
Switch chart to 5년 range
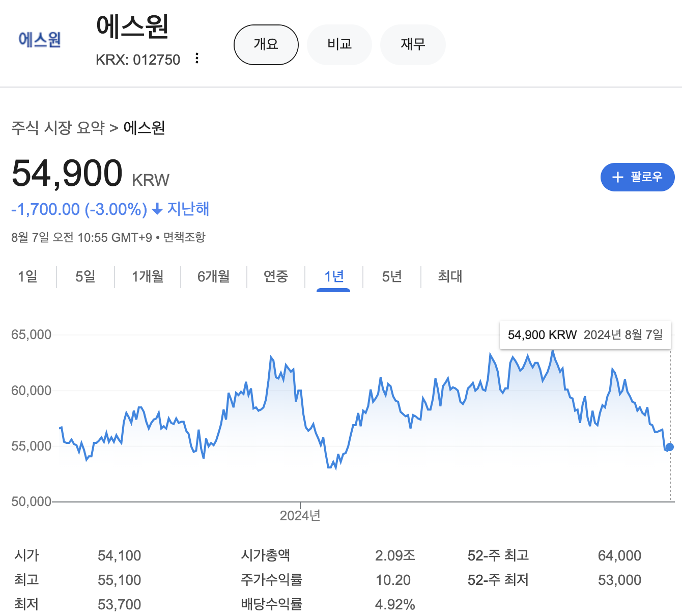(x=392, y=276)
